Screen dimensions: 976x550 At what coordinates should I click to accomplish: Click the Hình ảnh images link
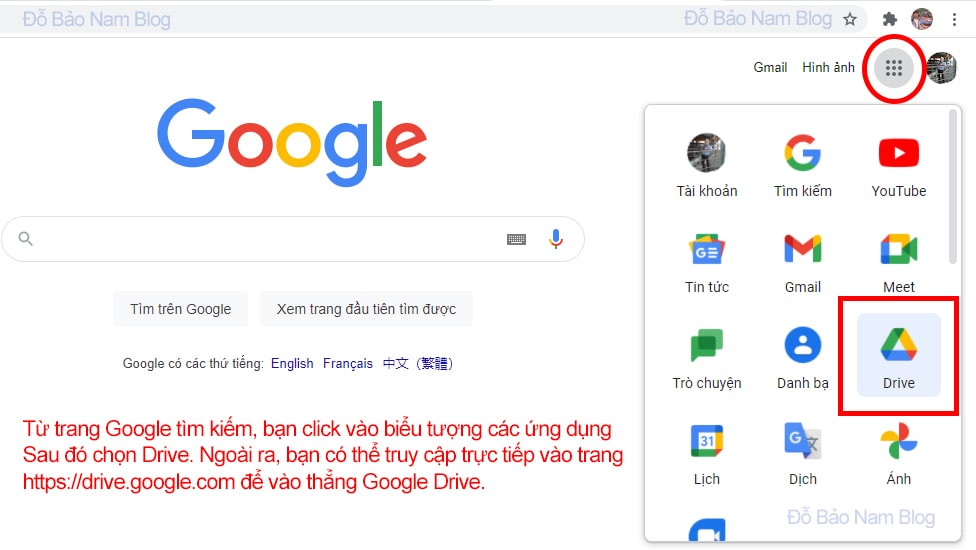(828, 67)
